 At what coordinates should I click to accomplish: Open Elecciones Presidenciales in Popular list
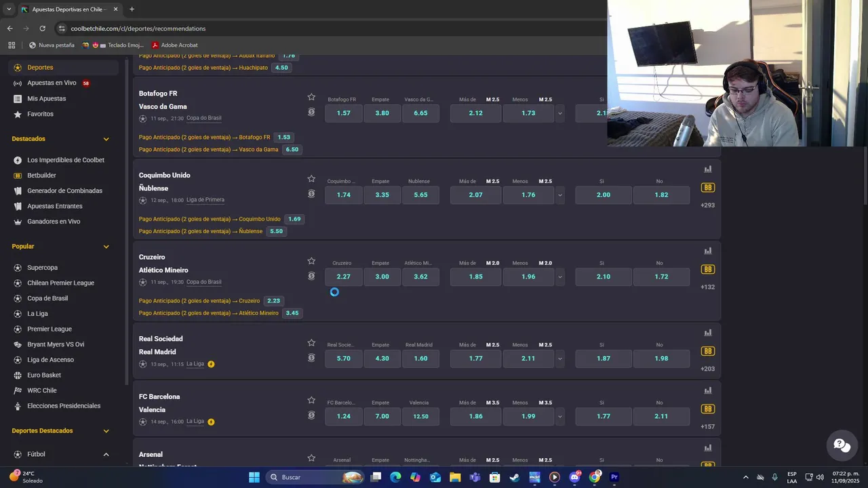click(64, 406)
